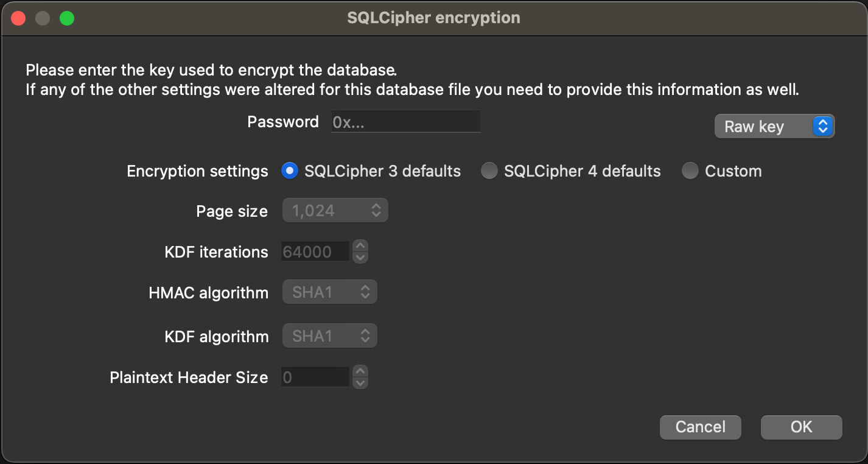The height and width of the screenshot is (464, 868).
Task: Click the gray minimize window button
Action: click(x=43, y=18)
